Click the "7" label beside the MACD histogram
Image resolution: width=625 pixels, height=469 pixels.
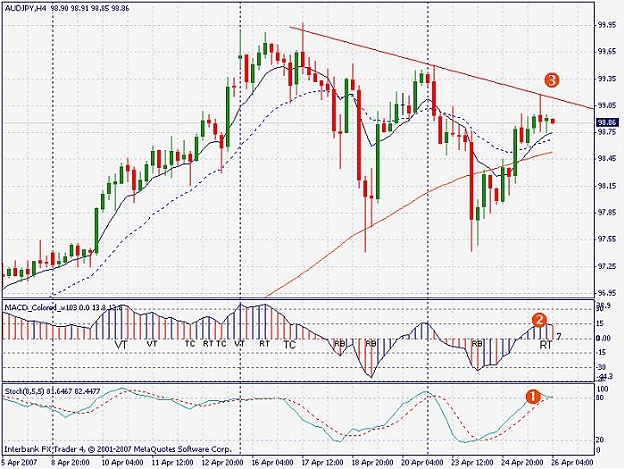[x=559, y=337]
